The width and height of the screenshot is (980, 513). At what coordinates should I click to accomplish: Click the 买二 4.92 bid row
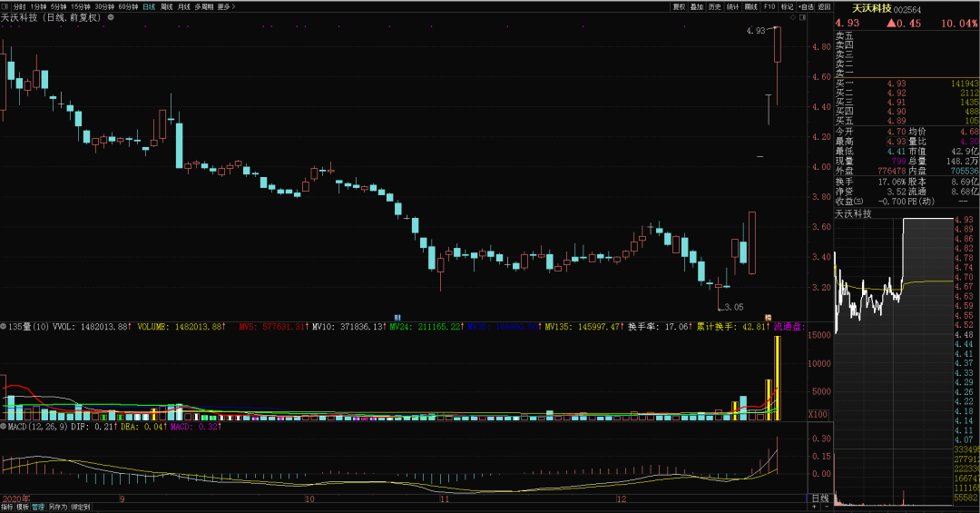pyautogui.click(x=907, y=93)
